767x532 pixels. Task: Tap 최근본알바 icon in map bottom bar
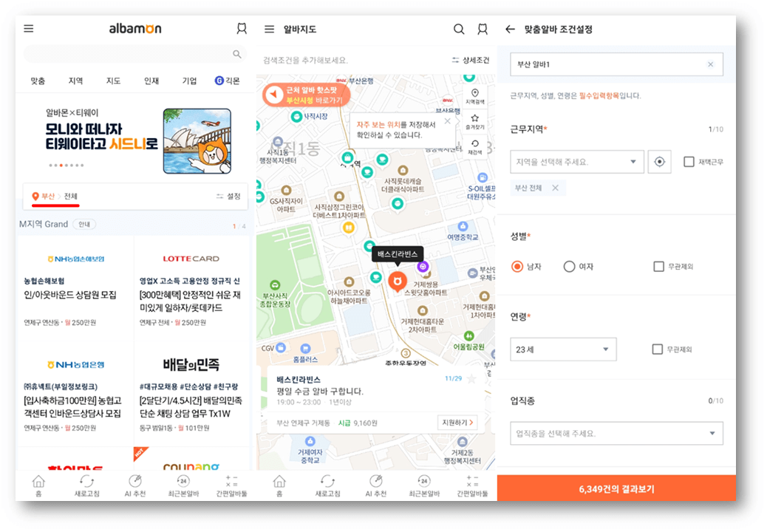coord(424,485)
